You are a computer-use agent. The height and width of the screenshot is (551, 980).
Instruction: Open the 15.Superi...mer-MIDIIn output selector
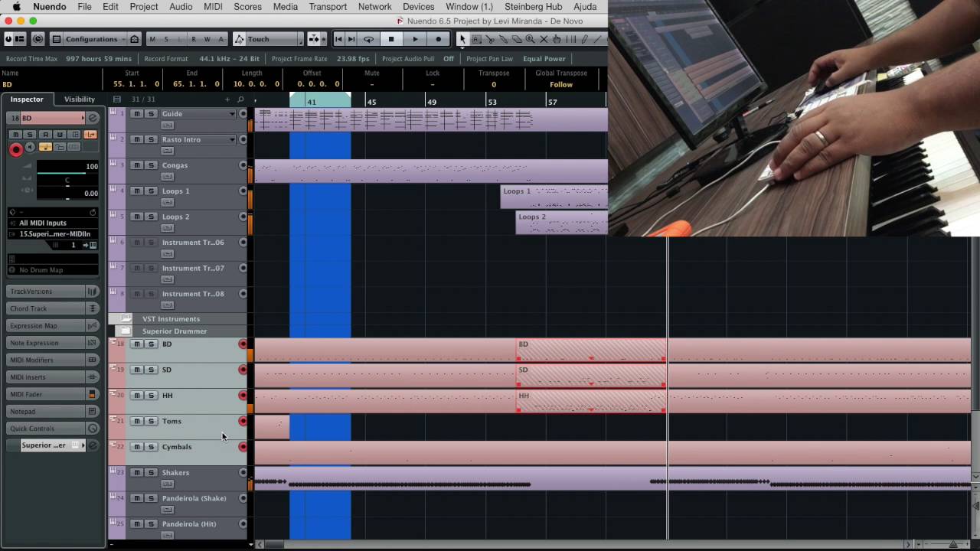pos(54,234)
